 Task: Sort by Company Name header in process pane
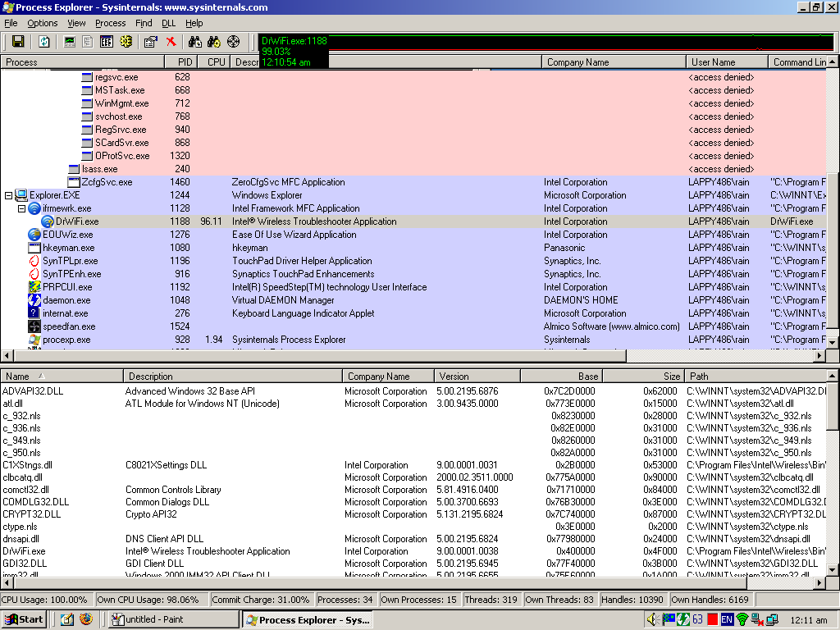[x=614, y=62]
